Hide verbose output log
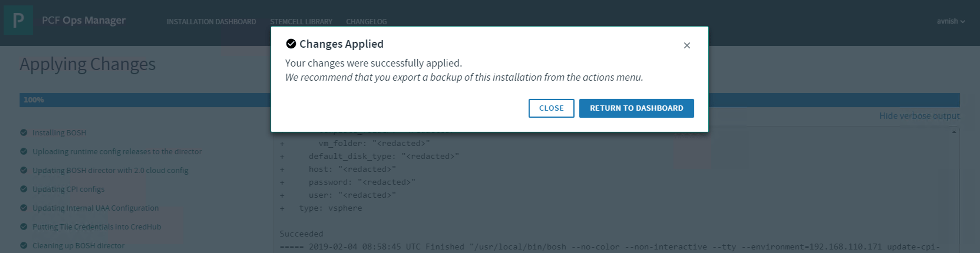The image size is (980, 253). coord(919,116)
